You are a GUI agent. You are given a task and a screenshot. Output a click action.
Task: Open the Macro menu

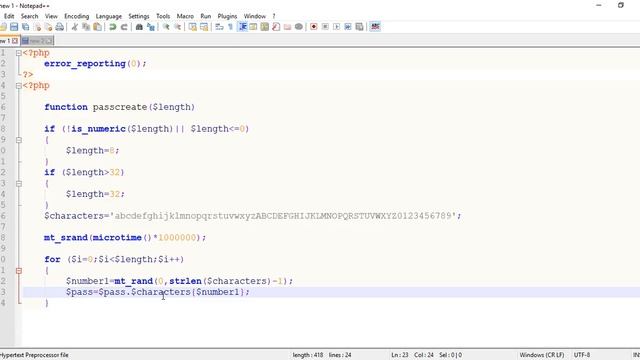[185, 16]
